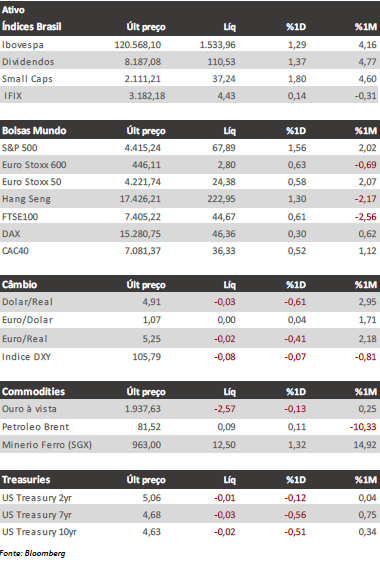Image resolution: width=380 pixels, height=571 pixels.
Task: Click the Euro/Real price 5,25
Action: 151,339
